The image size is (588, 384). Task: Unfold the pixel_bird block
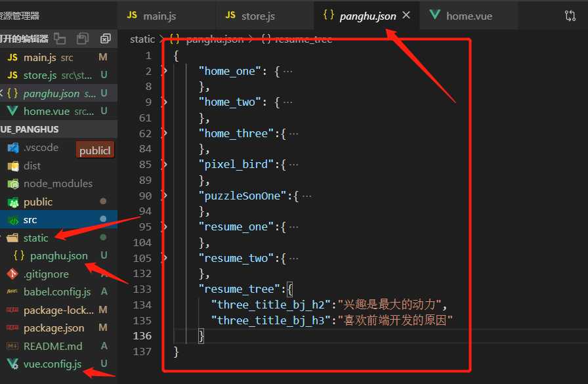pyautogui.click(x=165, y=164)
